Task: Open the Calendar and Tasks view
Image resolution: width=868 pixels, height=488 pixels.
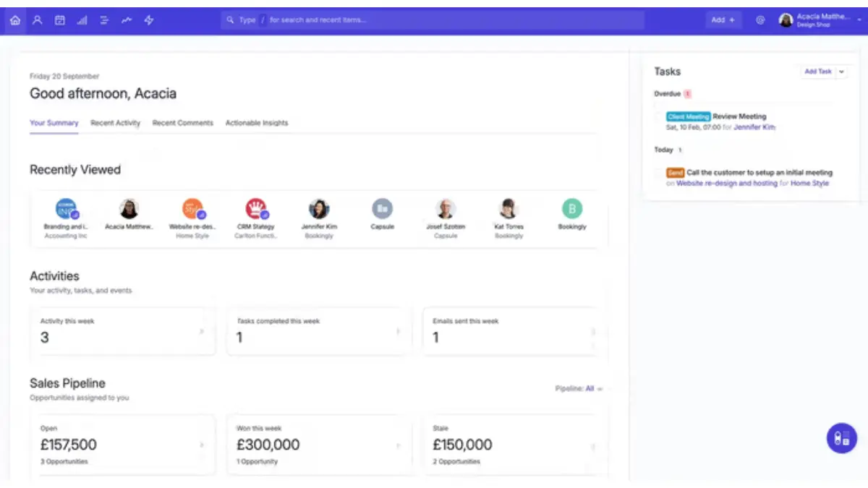Action: coord(59,20)
